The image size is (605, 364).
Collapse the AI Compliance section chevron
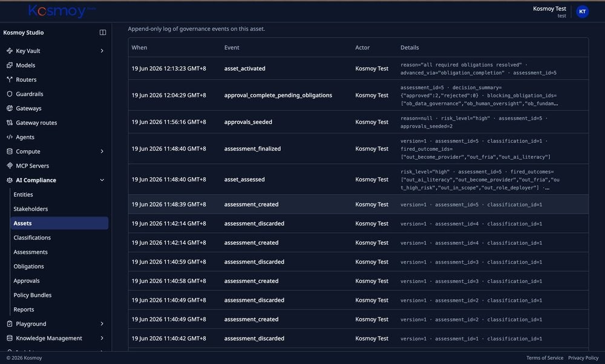[x=102, y=180]
